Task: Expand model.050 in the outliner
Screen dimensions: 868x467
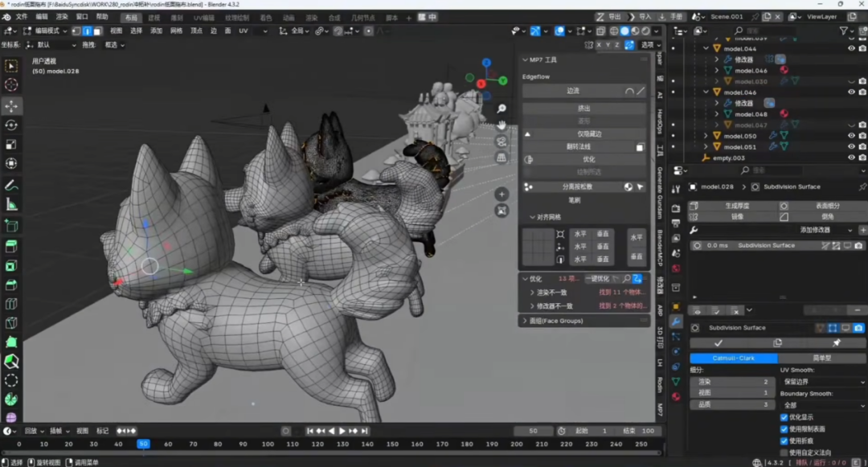Action: [x=706, y=136]
